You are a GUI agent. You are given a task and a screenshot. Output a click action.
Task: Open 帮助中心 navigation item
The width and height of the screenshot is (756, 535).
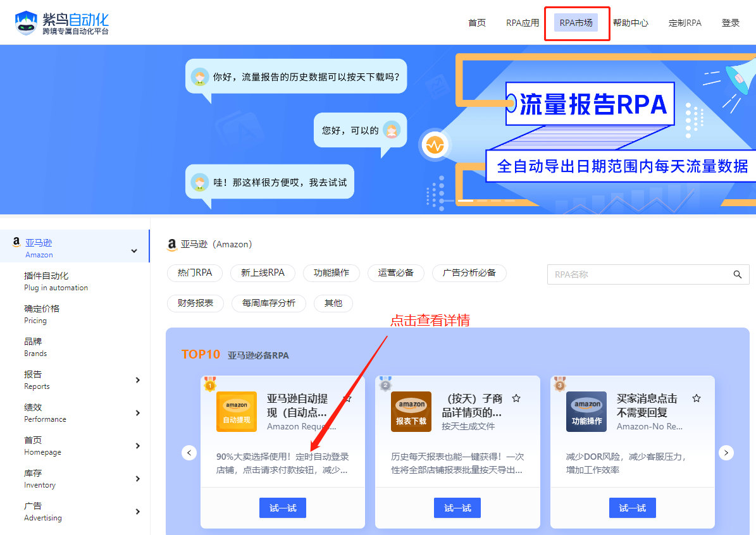pyautogui.click(x=631, y=23)
